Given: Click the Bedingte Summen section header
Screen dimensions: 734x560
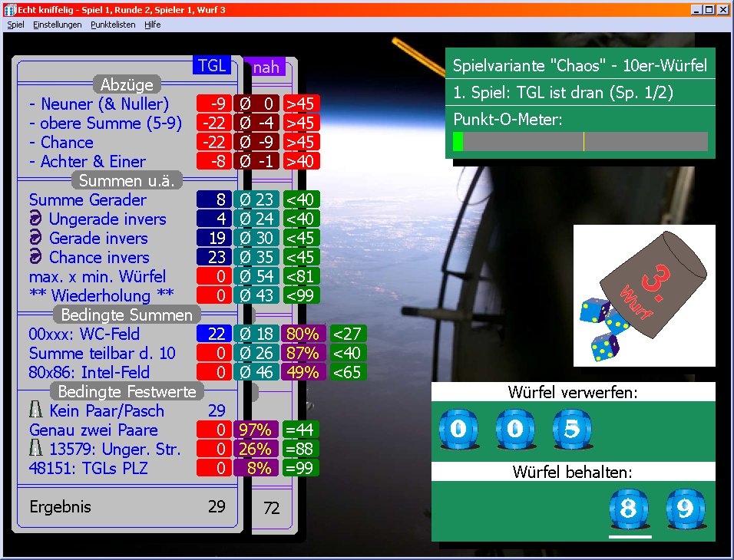Looking at the screenshot, I should click(x=127, y=315).
